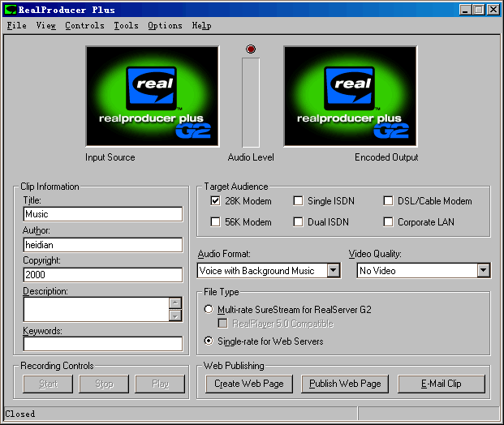This screenshot has width=504, height=425.
Task: Expand the Audio Format dropdown
Action: click(x=334, y=271)
